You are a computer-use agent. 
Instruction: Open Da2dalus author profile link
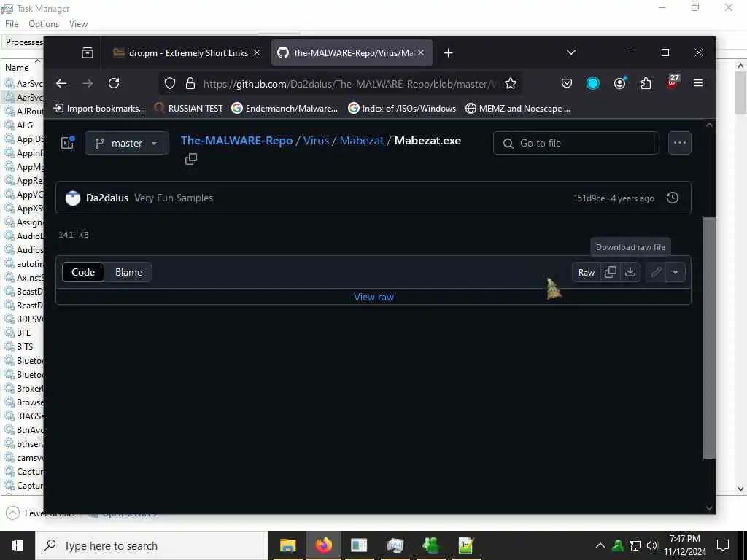tap(107, 198)
